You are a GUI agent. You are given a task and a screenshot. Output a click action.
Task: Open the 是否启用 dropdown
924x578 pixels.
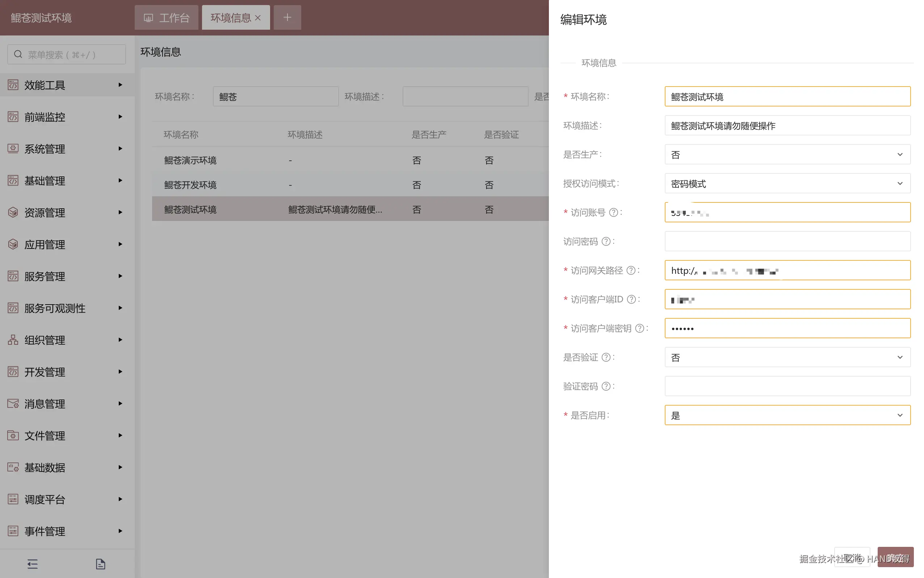point(787,415)
